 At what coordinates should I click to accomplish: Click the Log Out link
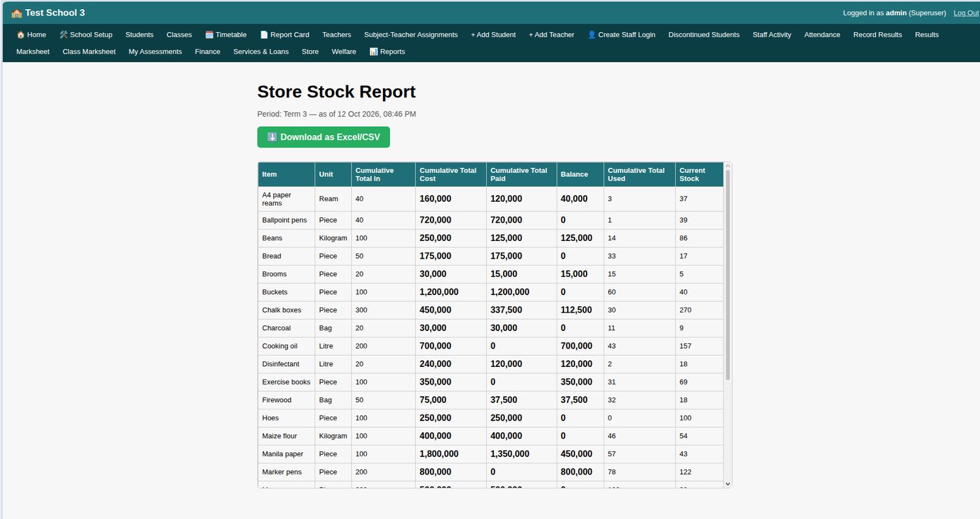point(966,13)
